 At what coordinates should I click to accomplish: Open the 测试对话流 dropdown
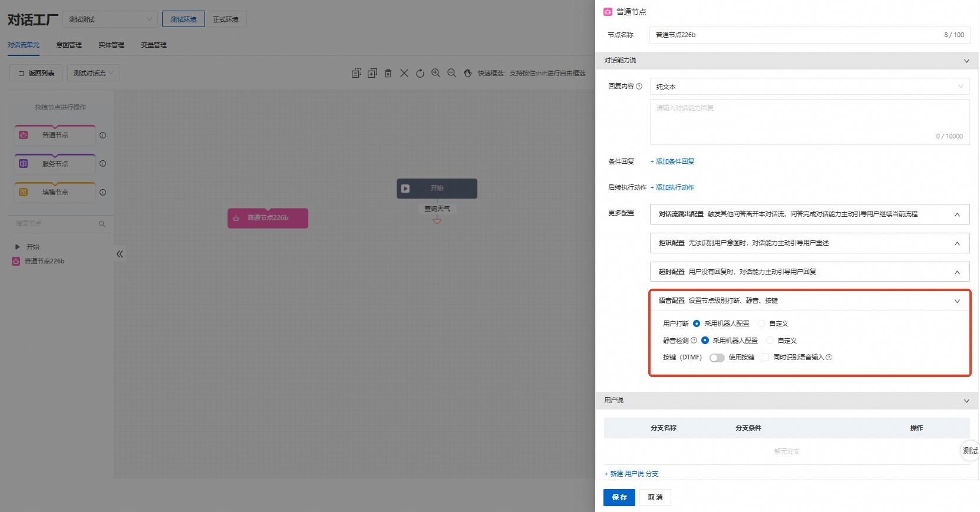(x=94, y=73)
